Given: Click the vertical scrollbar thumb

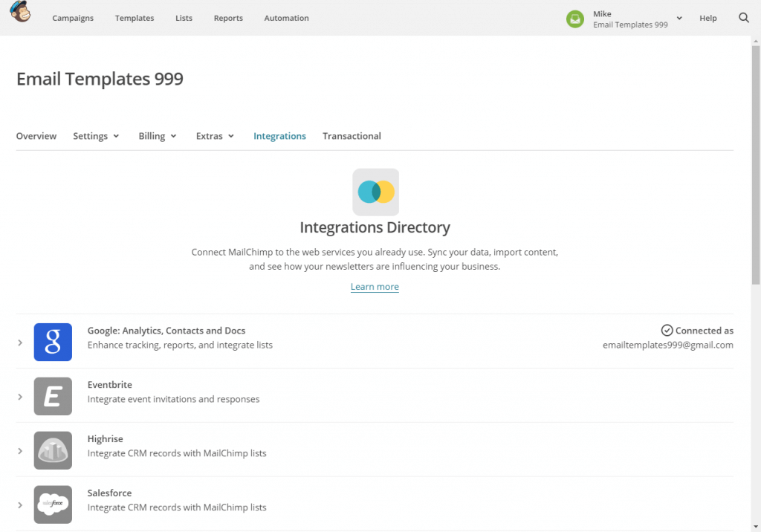Looking at the screenshot, I should tap(756, 165).
